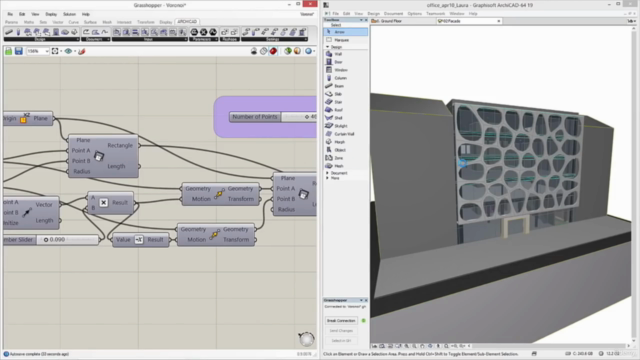Choose the Marquee selection tool
Screen dimensions: 640x360
[345, 40]
